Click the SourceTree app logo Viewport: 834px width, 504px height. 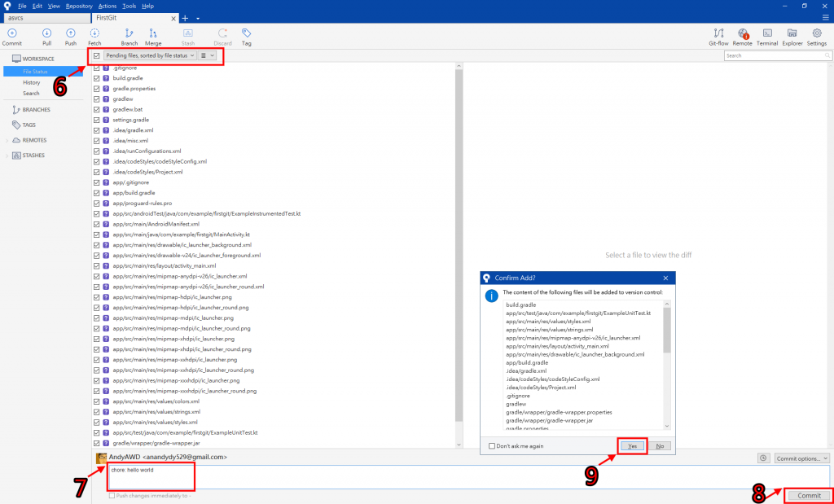(7, 6)
